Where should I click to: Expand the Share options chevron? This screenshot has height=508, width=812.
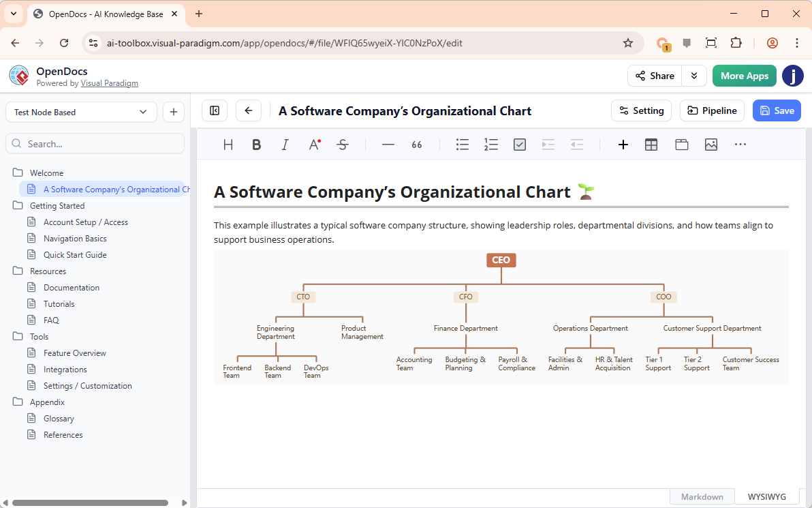694,76
